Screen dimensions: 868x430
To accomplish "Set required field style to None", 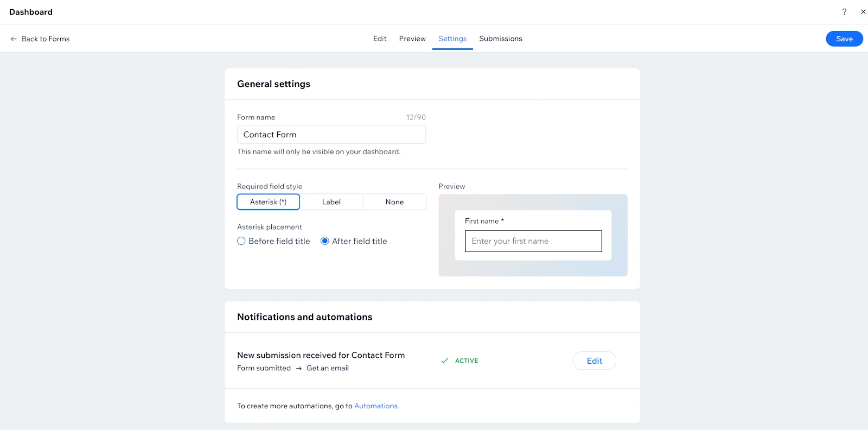I will pos(394,202).
